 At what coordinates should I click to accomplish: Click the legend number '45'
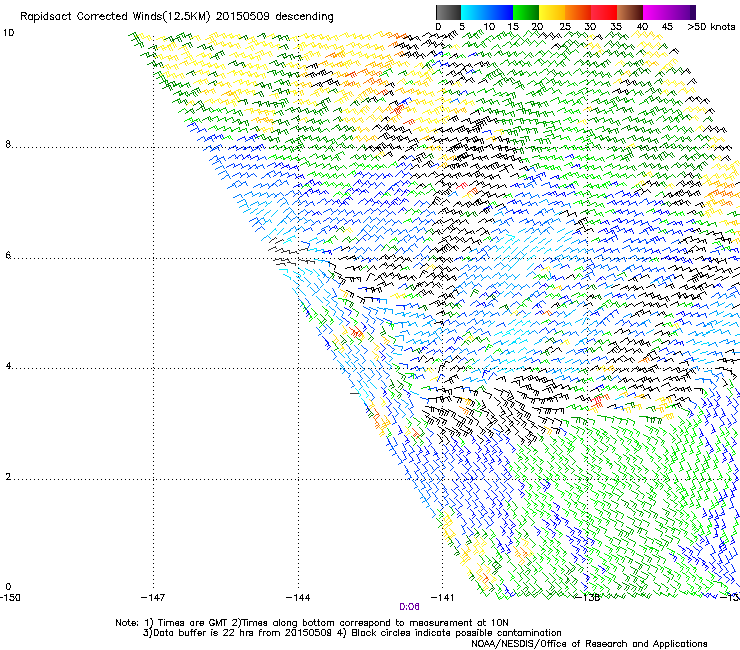[x=667, y=27]
